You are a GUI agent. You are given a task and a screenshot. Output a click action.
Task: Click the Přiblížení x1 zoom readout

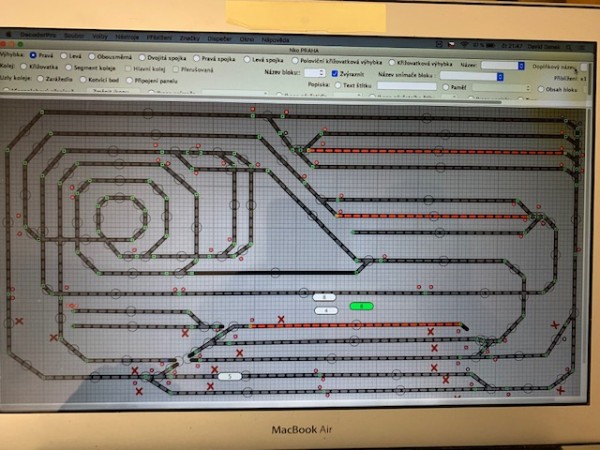tap(570, 78)
